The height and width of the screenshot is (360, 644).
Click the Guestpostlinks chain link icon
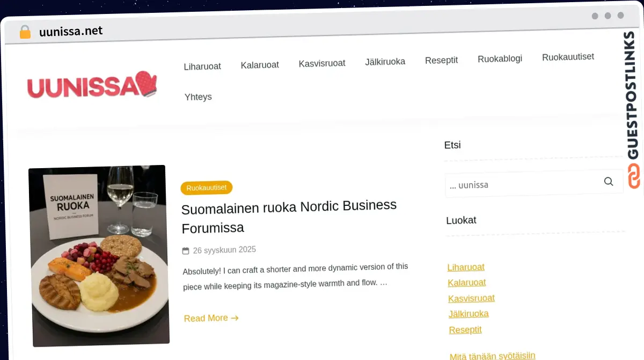(634, 177)
